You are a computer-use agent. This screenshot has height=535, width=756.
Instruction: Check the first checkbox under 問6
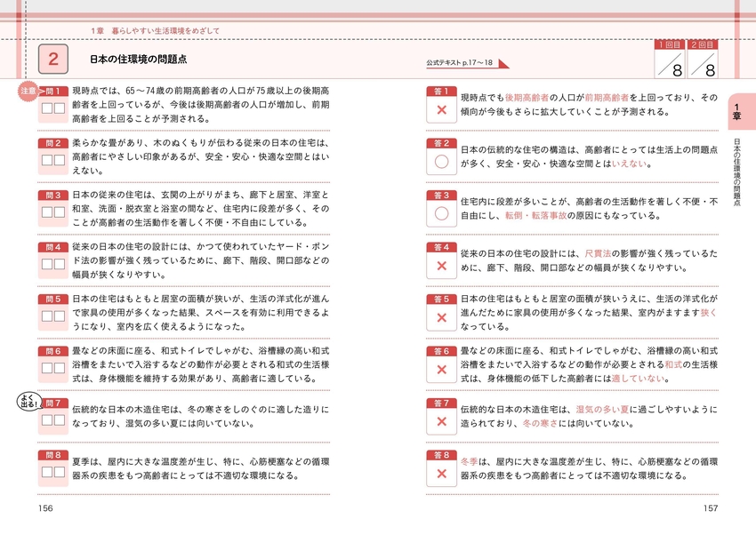pyautogui.click(x=47, y=368)
